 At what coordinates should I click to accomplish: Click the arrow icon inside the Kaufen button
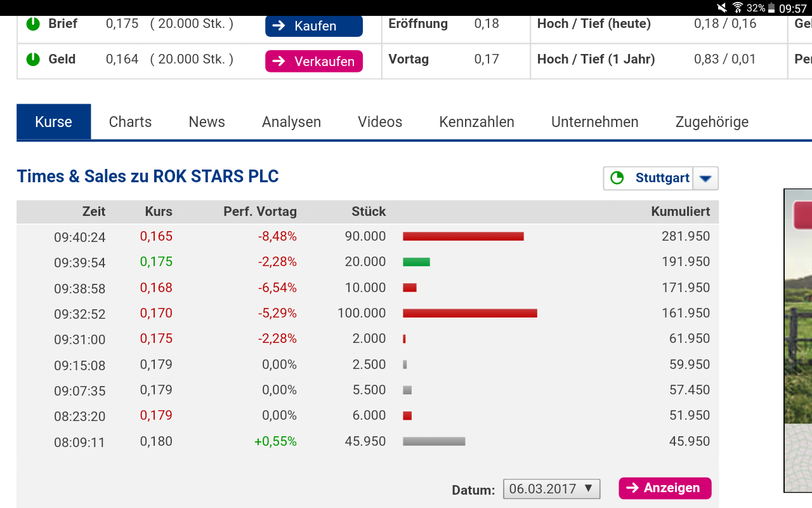[x=279, y=26]
